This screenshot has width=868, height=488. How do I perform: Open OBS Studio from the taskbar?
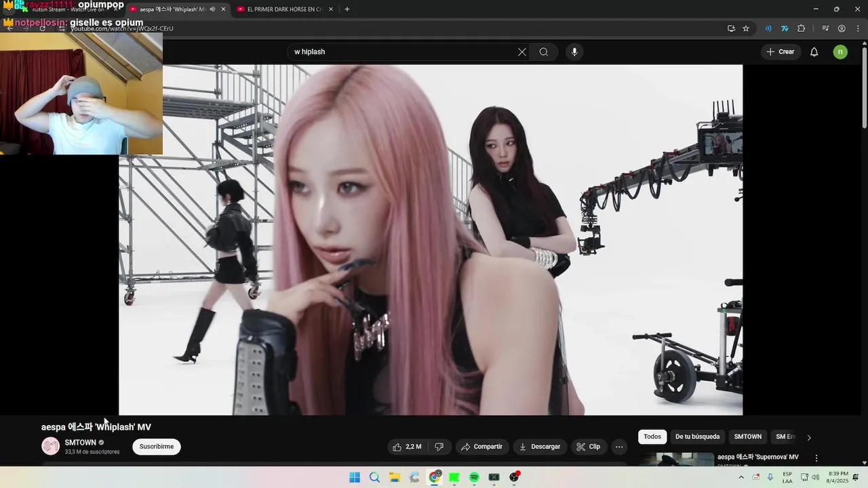click(x=514, y=477)
